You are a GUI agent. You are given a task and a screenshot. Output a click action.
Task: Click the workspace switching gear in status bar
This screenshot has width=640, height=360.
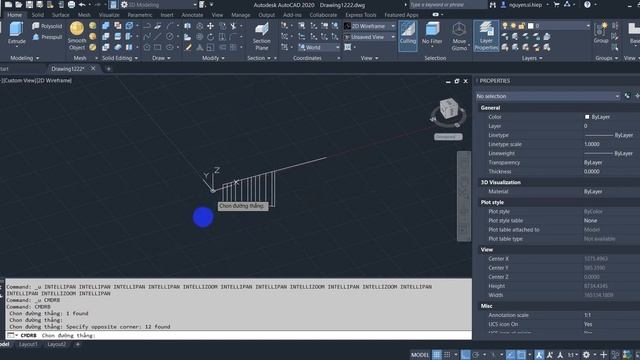point(587,355)
